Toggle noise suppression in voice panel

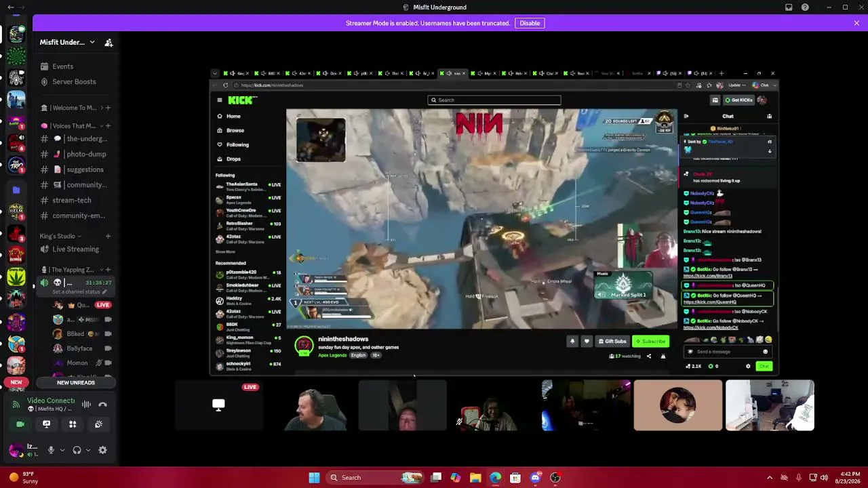pos(86,405)
